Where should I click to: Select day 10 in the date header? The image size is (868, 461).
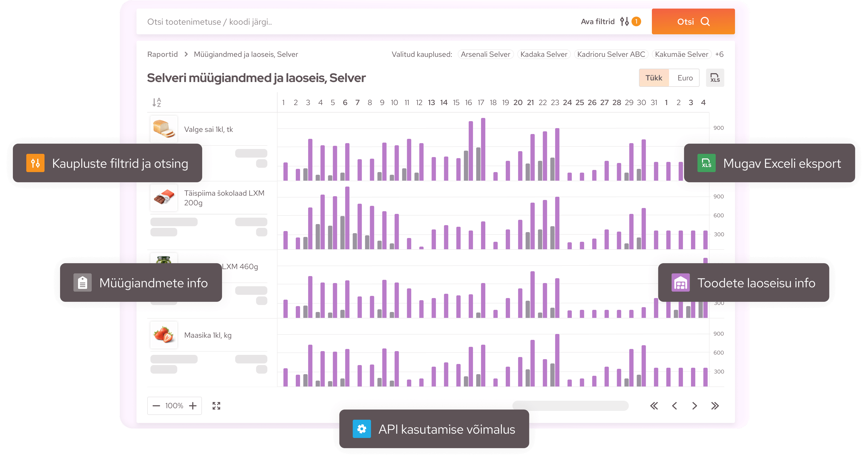click(x=394, y=102)
